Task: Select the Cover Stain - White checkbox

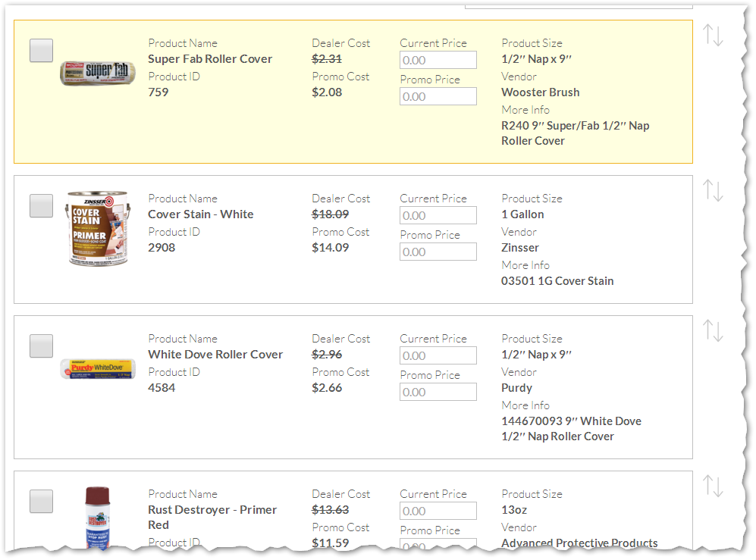Action: point(42,206)
